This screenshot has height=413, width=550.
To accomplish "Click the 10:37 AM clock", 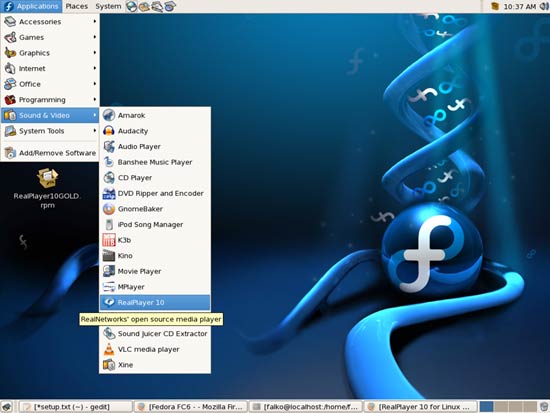I will (519, 6).
